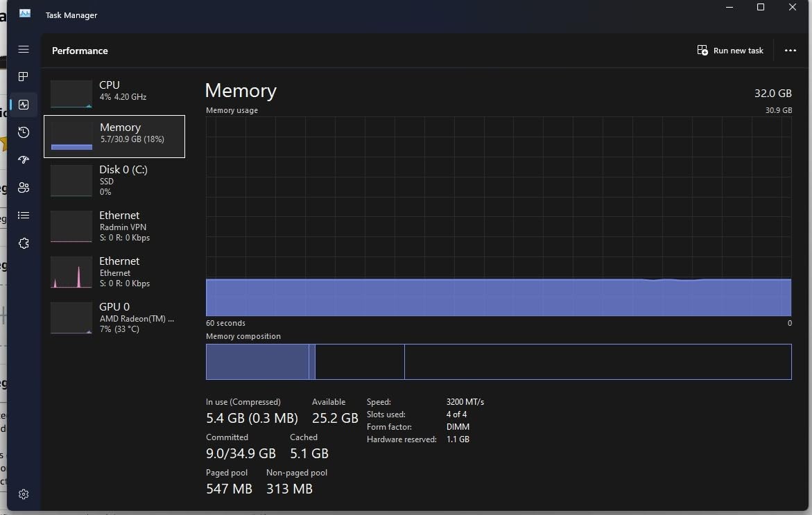The height and width of the screenshot is (515, 812).
Task: Click the GPU 0 mini graph thumbnail
Action: pyautogui.click(x=71, y=318)
